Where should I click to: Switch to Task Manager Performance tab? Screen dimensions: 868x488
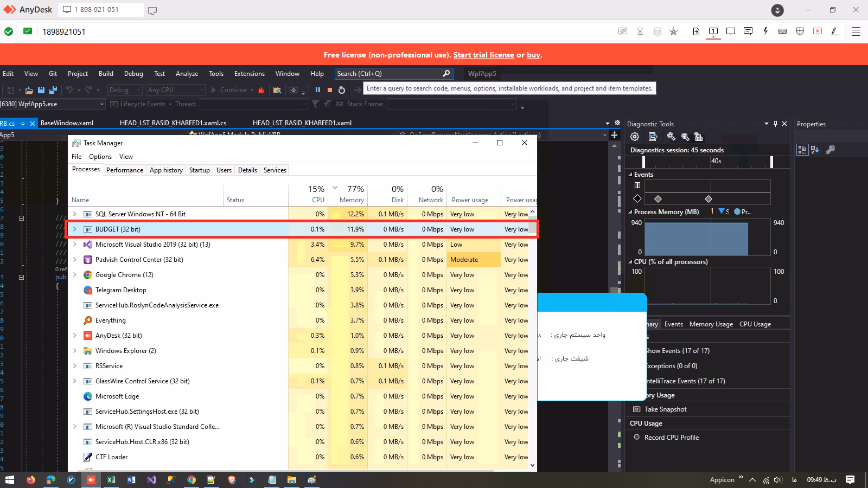(125, 170)
